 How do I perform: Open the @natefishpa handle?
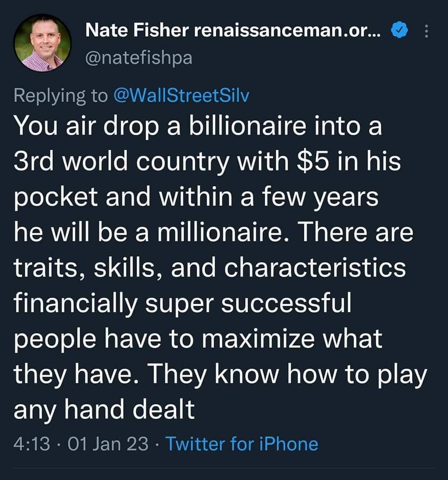tap(138, 58)
